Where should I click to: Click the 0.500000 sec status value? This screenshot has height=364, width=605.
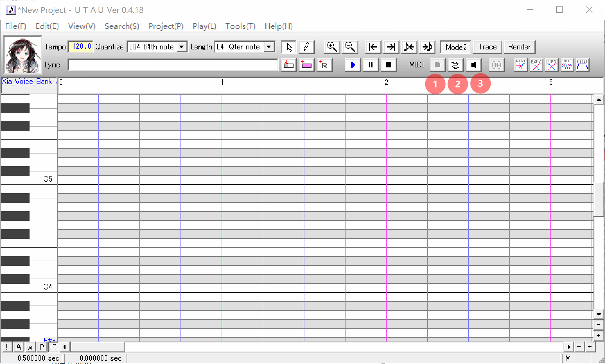(x=38, y=358)
